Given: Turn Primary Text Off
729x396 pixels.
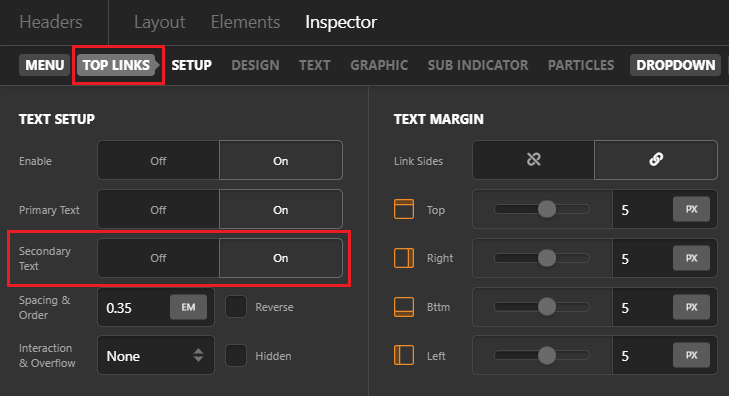Looking at the screenshot, I should (x=158, y=210).
